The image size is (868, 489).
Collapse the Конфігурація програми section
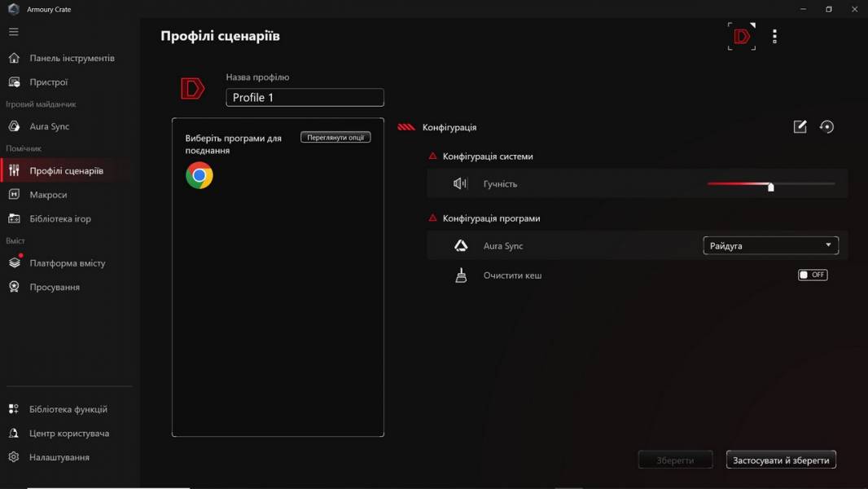(433, 218)
